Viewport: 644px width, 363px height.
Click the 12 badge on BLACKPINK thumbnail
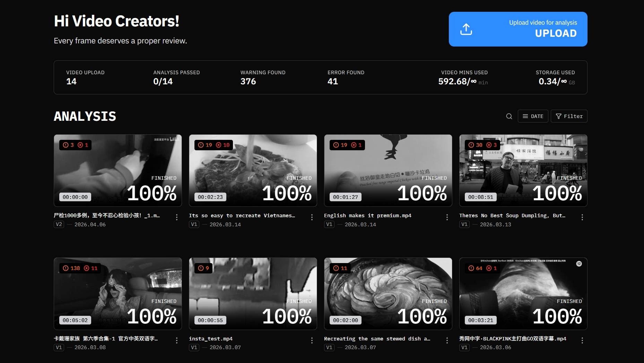click(x=579, y=264)
